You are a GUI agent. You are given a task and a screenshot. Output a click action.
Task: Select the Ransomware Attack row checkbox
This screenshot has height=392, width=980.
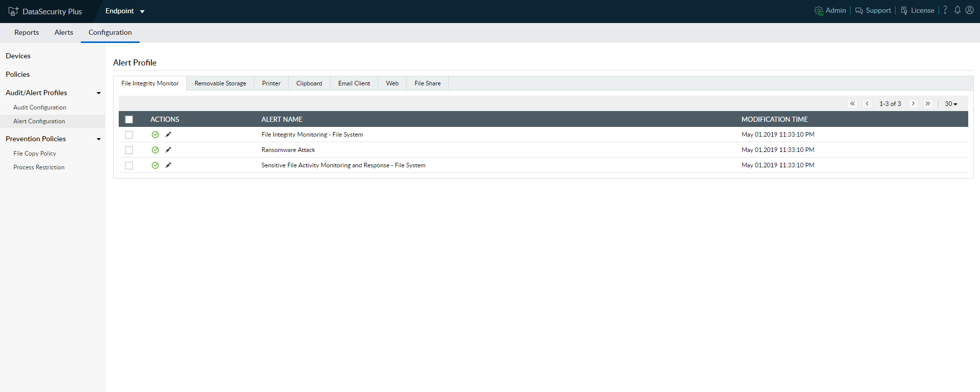pyautogui.click(x=129, y=150)
